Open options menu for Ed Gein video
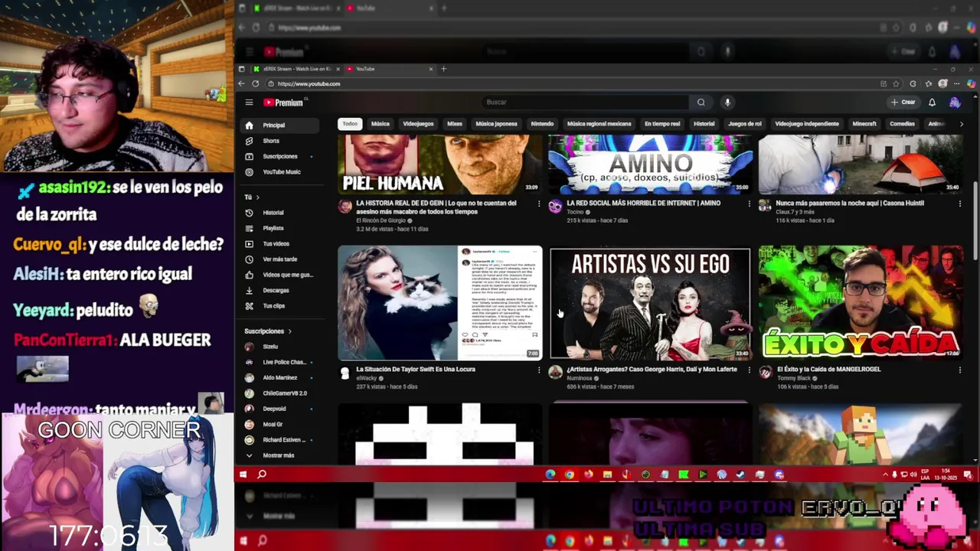 click(x=538, y=204)
